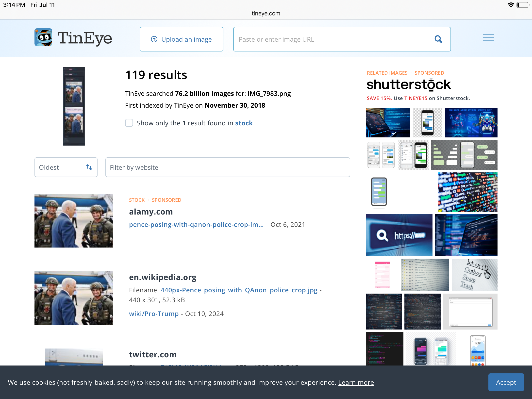Image resolution: width=532 pixels, height=399 pixels.
Task: Click the RELATED IMAGES label
Action: click(x=387, y=73)
